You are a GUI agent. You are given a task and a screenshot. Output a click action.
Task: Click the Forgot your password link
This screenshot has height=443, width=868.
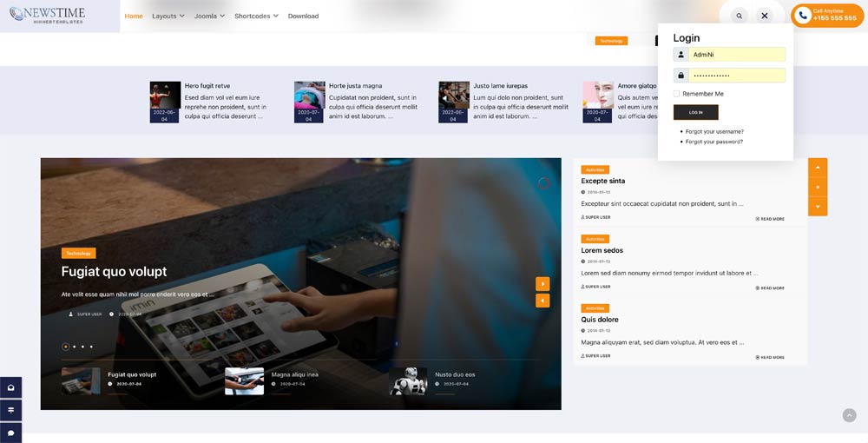[713, 142]
